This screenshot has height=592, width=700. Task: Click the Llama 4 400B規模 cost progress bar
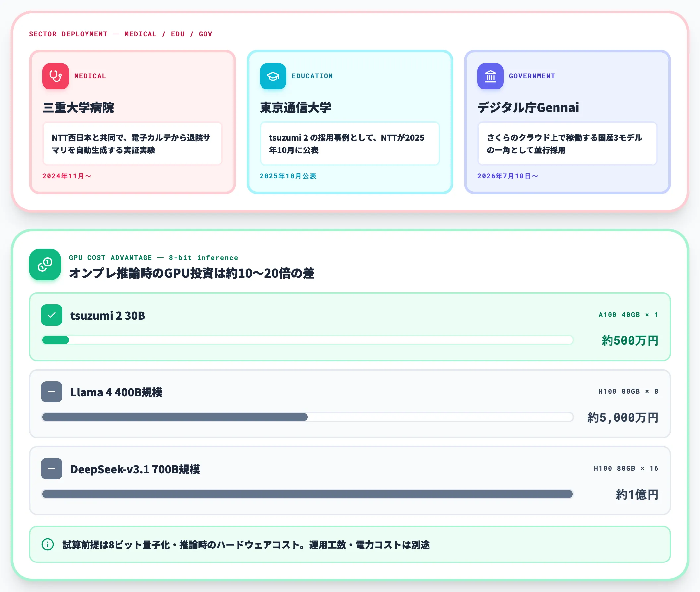(307, 417)
